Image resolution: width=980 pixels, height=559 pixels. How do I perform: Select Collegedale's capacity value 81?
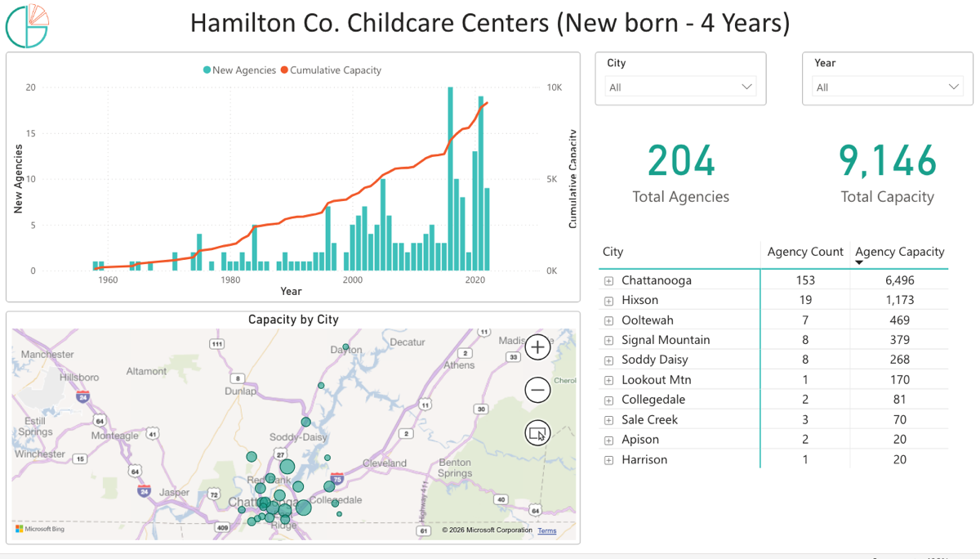(x=899, y=400)
